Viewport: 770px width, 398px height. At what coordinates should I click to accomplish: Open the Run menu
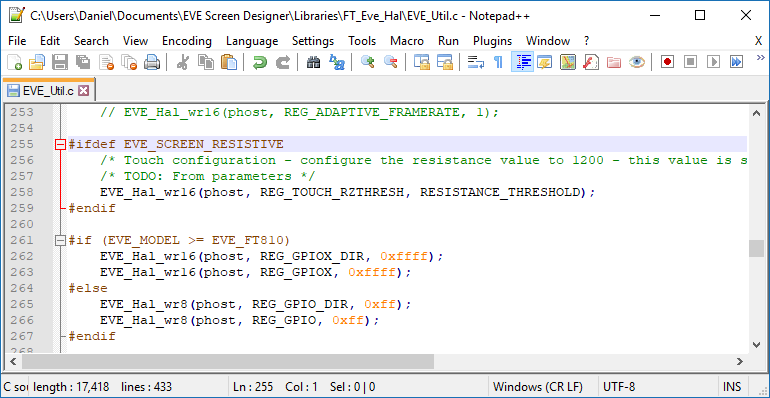(x=448, y=41)
